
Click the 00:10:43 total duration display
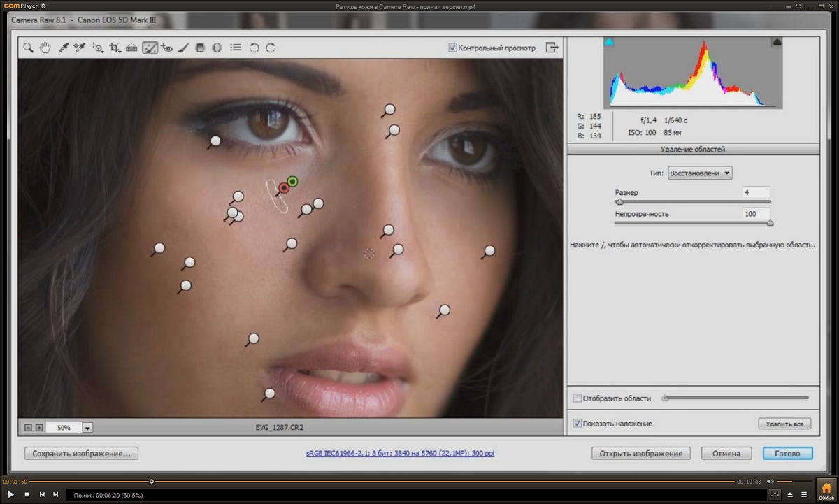point(749,481)
